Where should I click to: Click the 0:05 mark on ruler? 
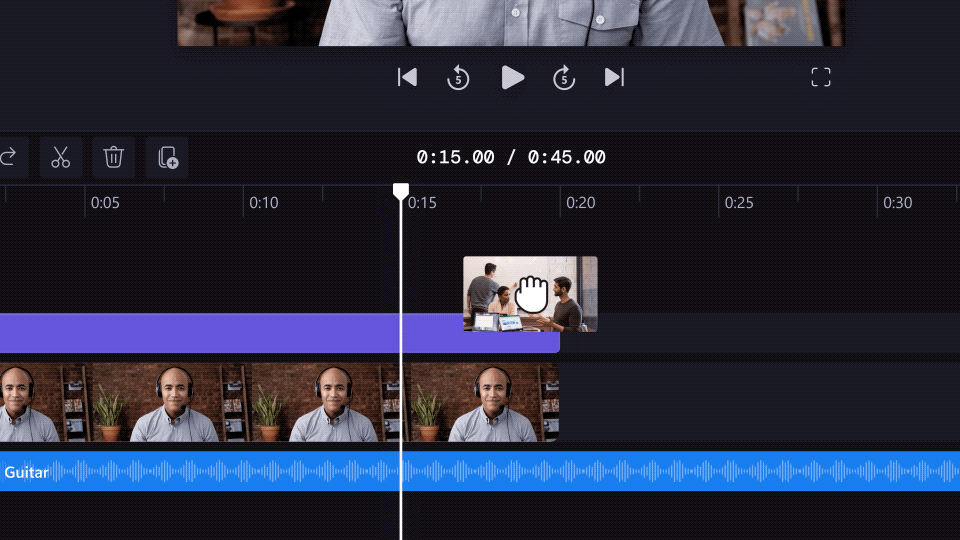pyautogui.click(x=105, y=203)
